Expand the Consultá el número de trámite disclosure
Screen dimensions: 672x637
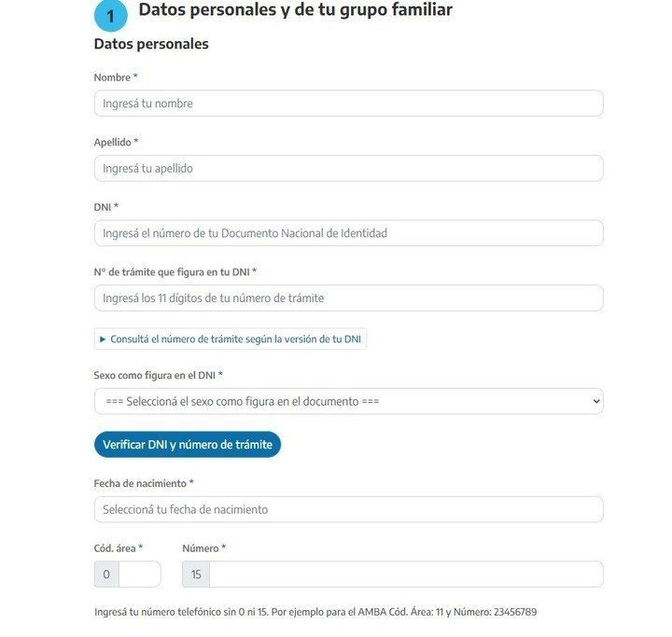[x=230, y=339]
